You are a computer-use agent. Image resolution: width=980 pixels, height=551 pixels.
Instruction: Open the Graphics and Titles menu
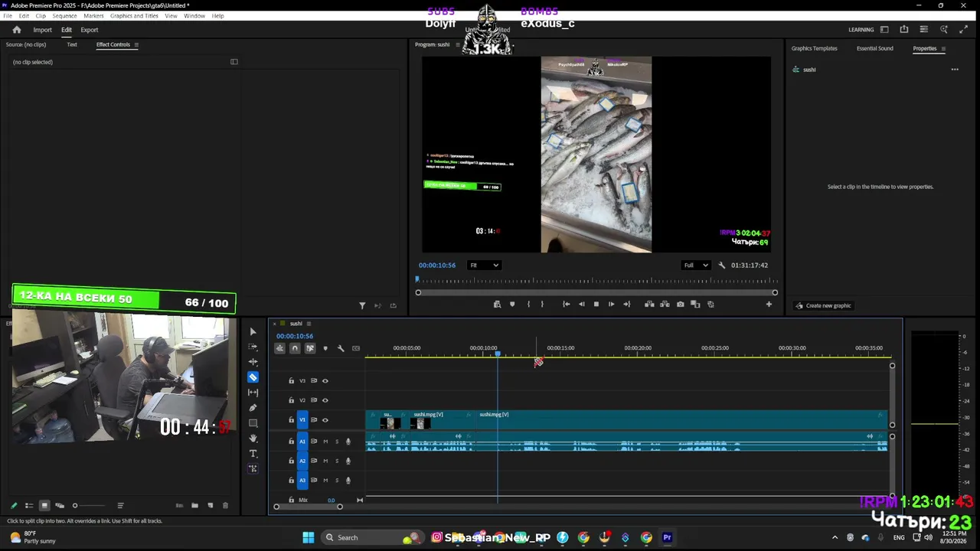click(134, 16)
